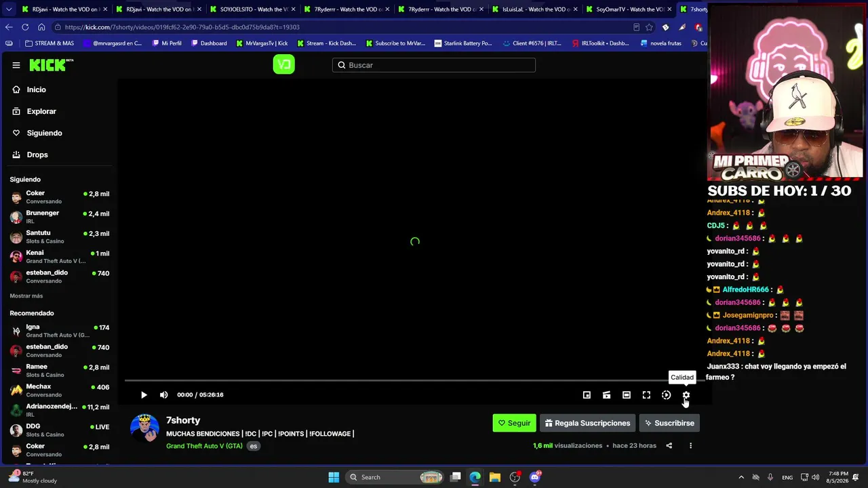Click the Kenai channel avatar
This screenshot has height=488, width=868.
tap(16, 257)
